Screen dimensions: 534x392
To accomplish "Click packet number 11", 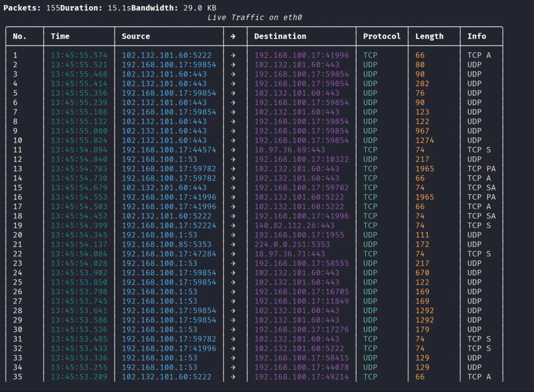I will click(x=18, y=150).
